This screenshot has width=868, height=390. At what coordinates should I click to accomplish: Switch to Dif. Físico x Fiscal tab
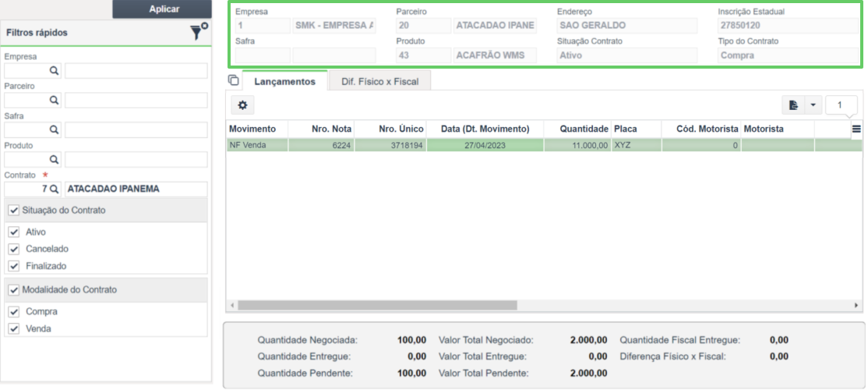click(x=379, y=81)
